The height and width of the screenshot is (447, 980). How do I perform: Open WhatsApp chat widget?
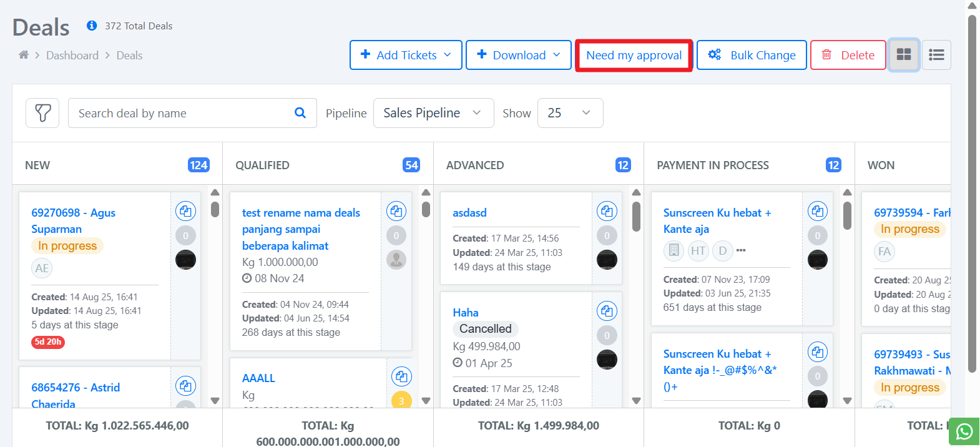click(964, 431)
